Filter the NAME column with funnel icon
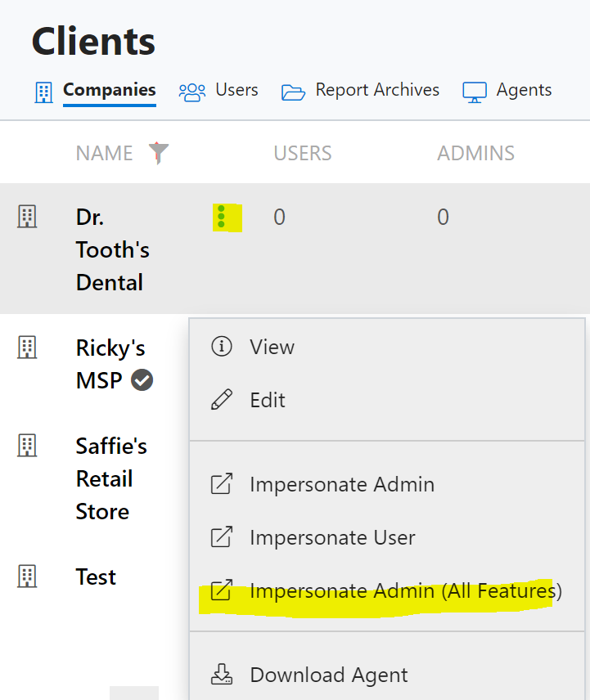 (x=159, y=153)
